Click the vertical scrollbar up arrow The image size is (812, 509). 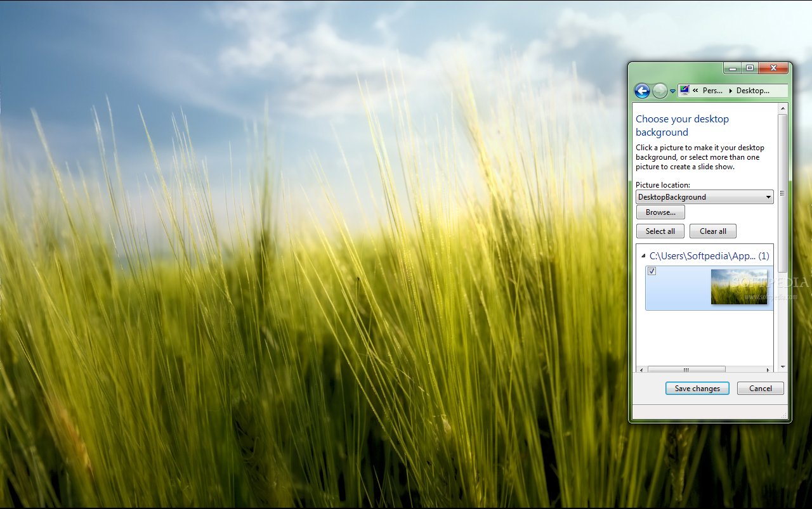click(x=783, y=108)
